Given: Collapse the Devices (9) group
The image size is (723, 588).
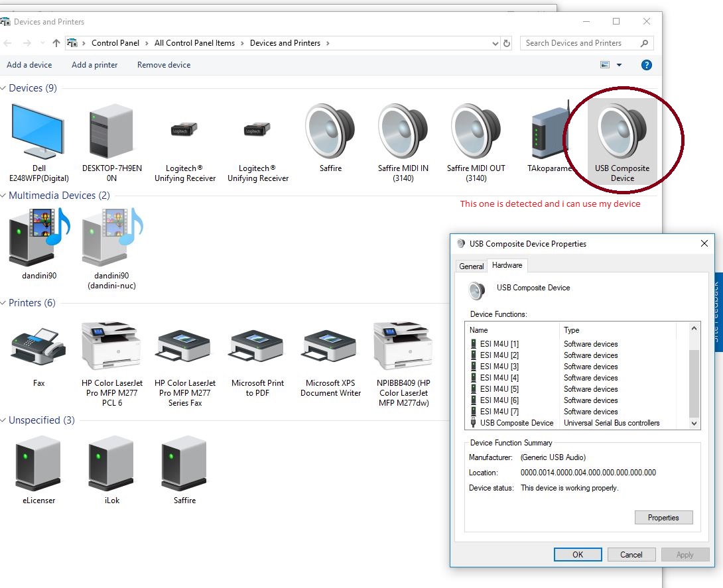Looking at the screenshot, I should [3, 88].
